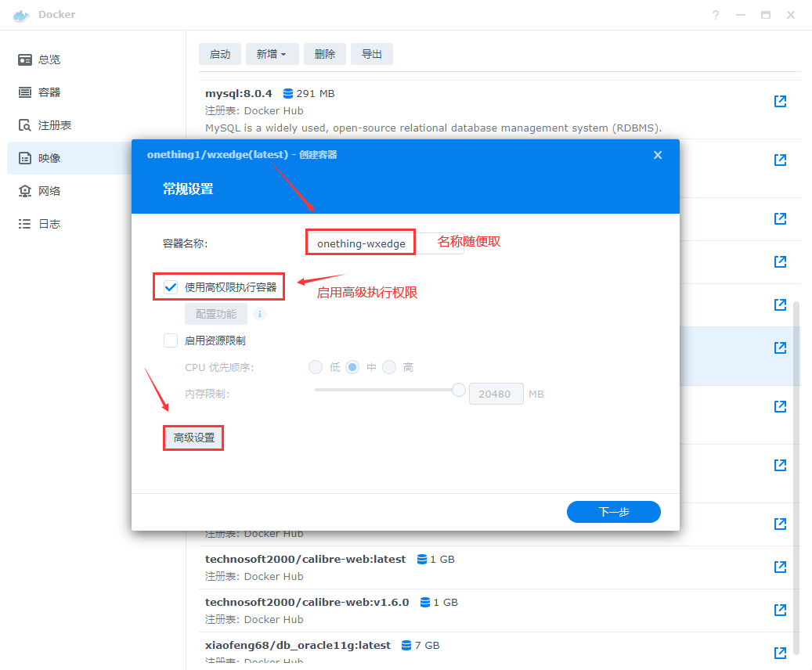This screenshot has width=812, height=670.
Task: Click the 启动 launch button
Action: click(220, 54)
